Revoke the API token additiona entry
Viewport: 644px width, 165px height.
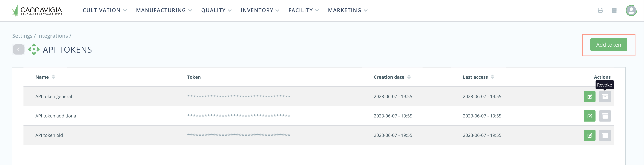tap(605, 116)
